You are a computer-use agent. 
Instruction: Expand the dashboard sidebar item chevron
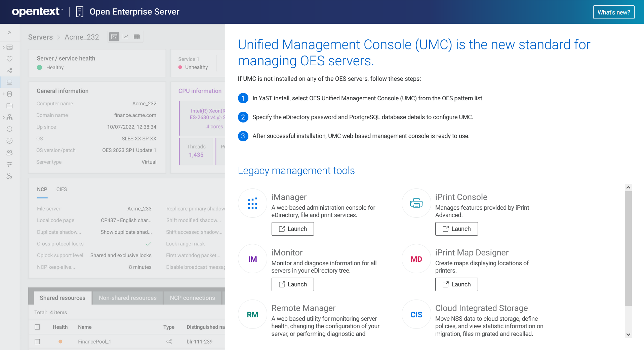click(x=4, y=47)
